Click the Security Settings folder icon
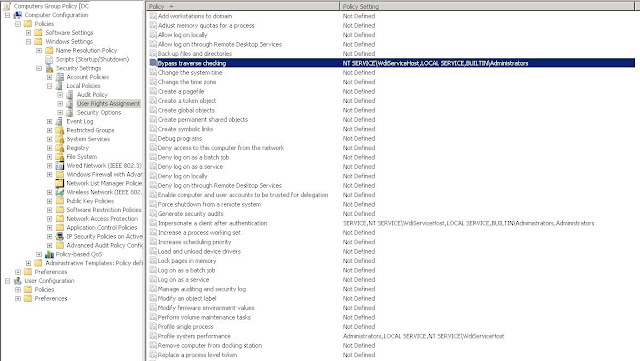 click(x=49, y=68)
